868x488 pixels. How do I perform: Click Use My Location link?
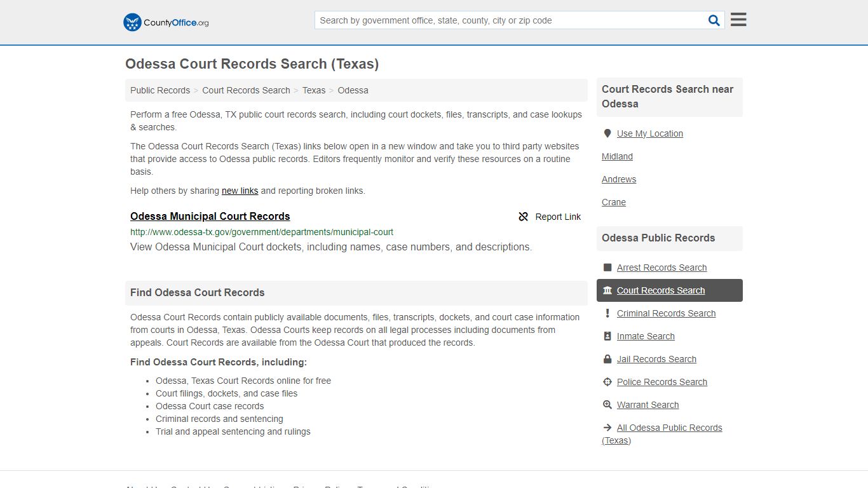coord(650,133)
